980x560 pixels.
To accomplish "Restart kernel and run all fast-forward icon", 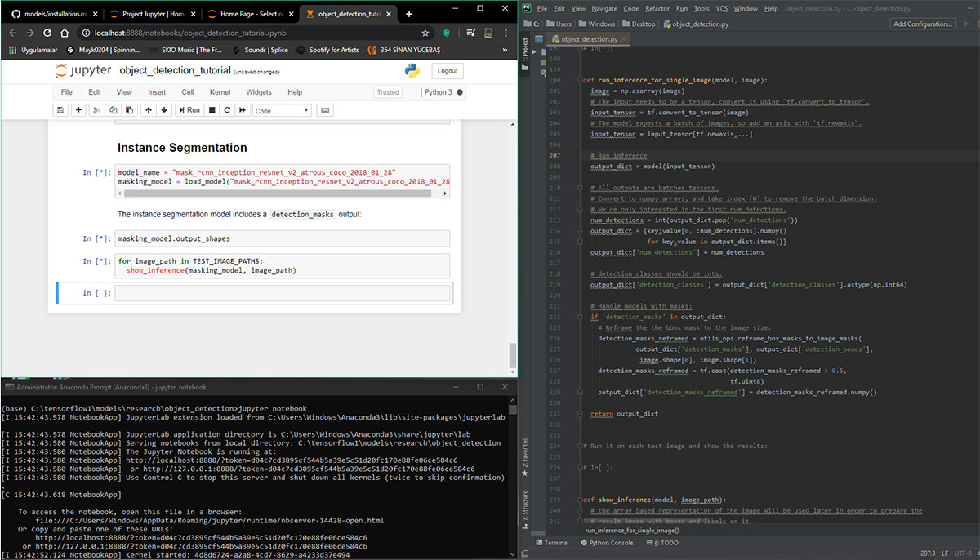I will click(x=243, y=110).
